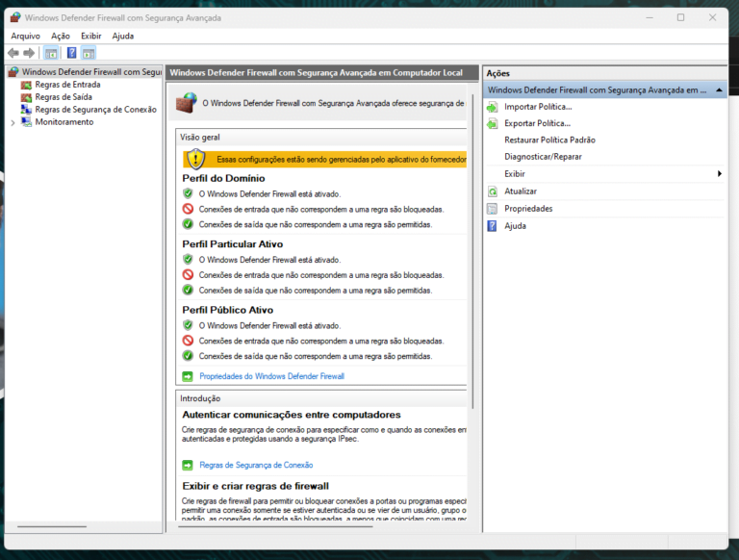This screenshot has width=739, height=560.
Task: Click the Back arrow toolbar icon
Action: coord(13,53)
